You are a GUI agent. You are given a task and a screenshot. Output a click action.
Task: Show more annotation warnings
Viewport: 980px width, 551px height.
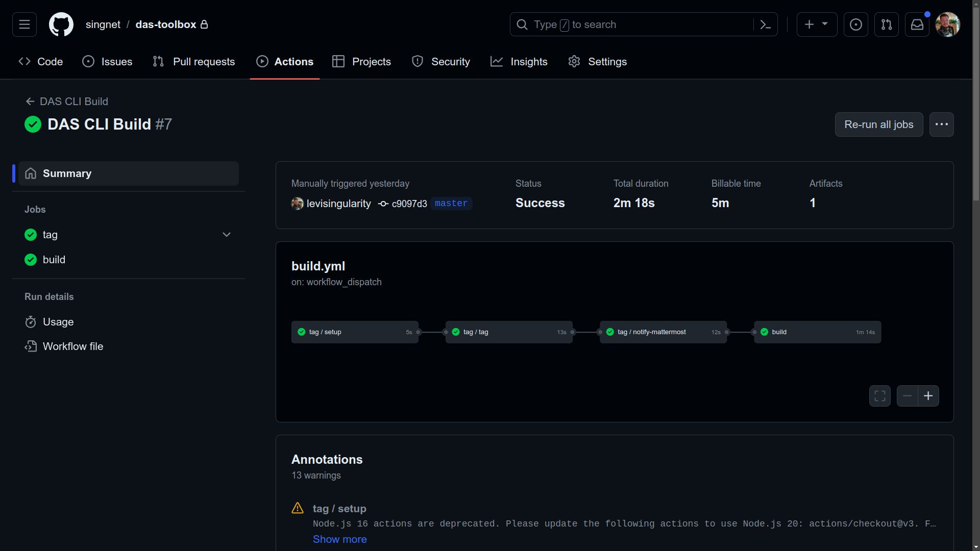pyautogui.click(x=339, y=539)
